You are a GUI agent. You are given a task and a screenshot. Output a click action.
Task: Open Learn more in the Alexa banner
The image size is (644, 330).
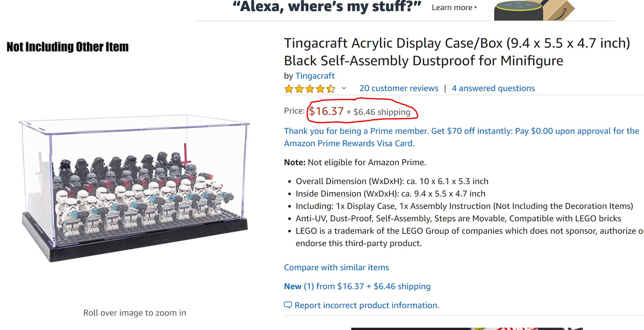coord(454,8)
